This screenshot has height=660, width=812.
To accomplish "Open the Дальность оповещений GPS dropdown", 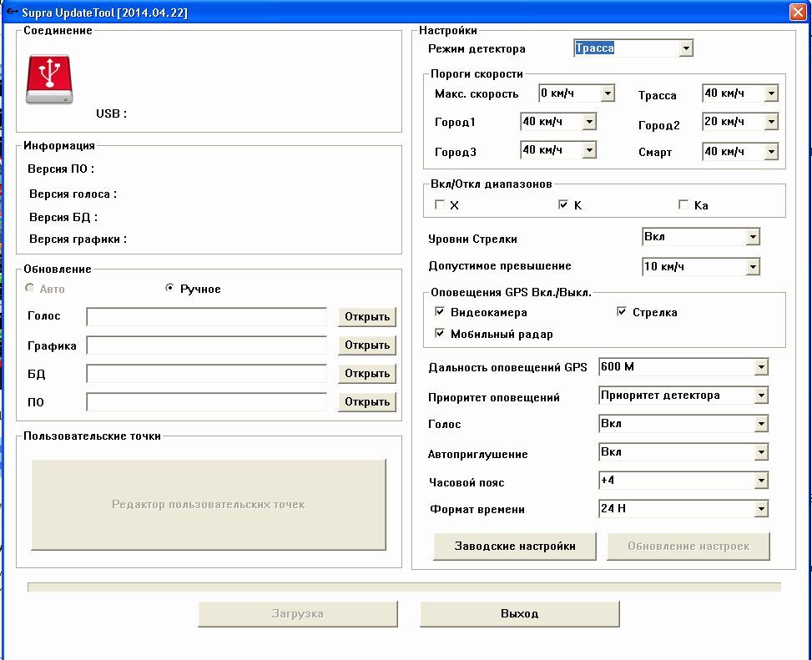I will (x=760, y=367).
